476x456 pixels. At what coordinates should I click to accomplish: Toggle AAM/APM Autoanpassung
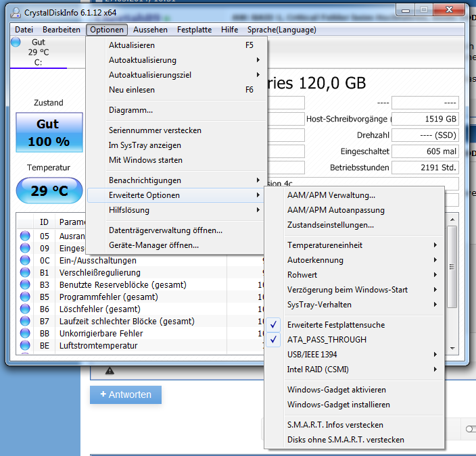(354, 210)
